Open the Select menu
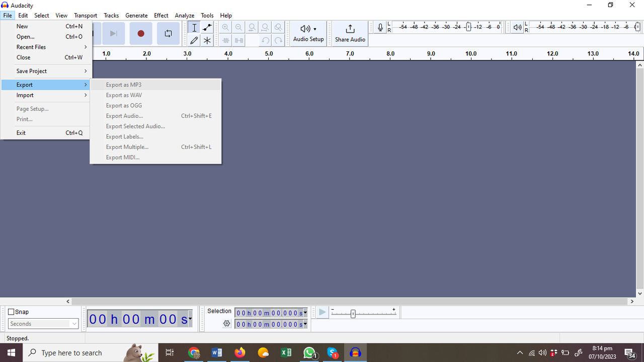This screenshot has height=362, width=644. (42, 15)
